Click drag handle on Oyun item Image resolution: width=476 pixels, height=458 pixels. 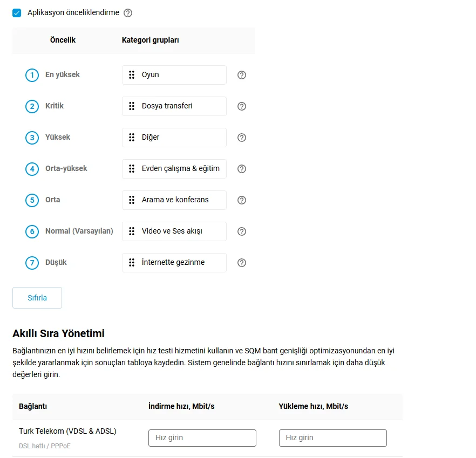tap(132, 75)
